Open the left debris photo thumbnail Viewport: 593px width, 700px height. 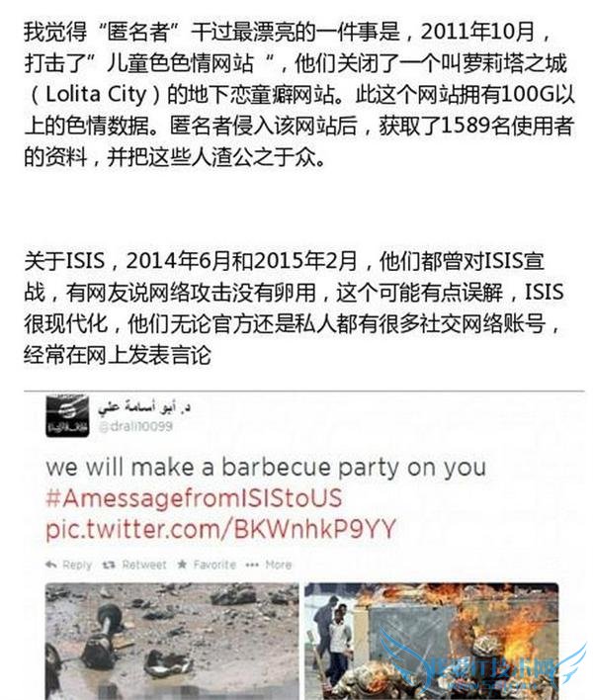coord(172,641)
